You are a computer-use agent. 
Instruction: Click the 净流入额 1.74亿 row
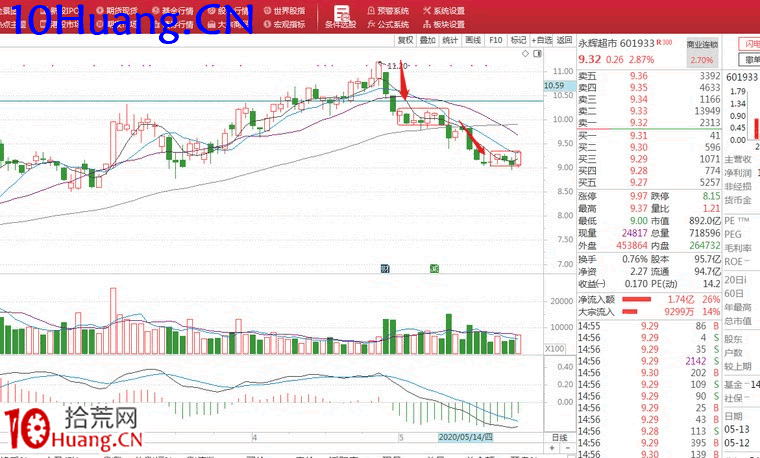tap(649, 300)
